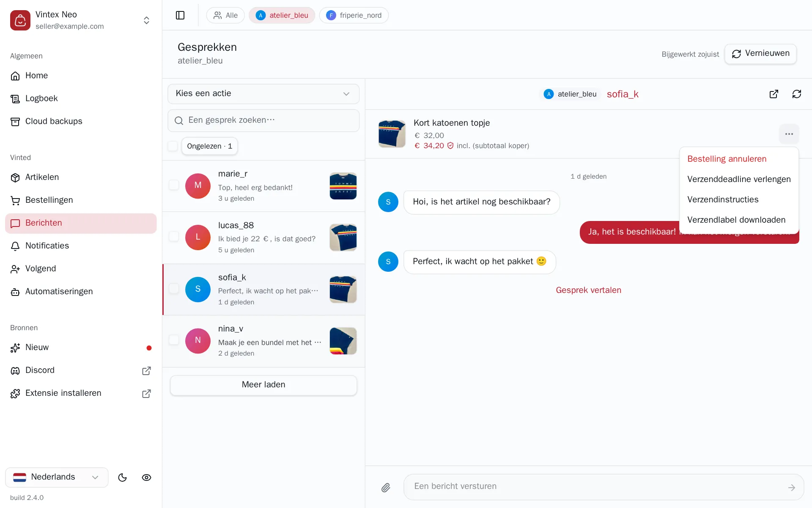
Task: Open Automatiseringen page
Action: coord(81,291)
